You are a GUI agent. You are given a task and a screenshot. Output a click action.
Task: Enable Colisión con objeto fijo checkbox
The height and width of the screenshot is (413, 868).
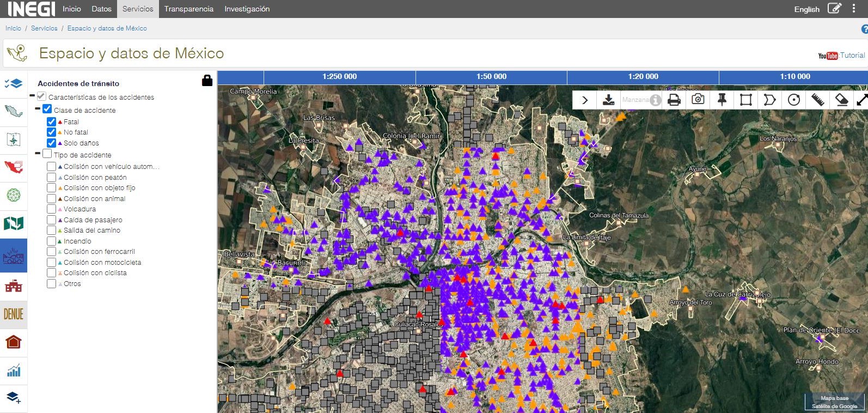(51, 187)
